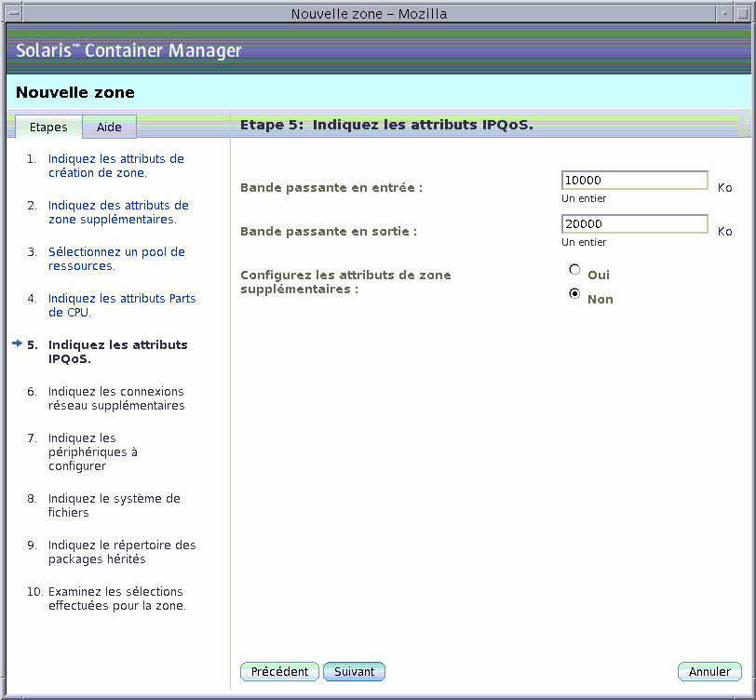Select the Non radio button

click(x=574, y=293)
